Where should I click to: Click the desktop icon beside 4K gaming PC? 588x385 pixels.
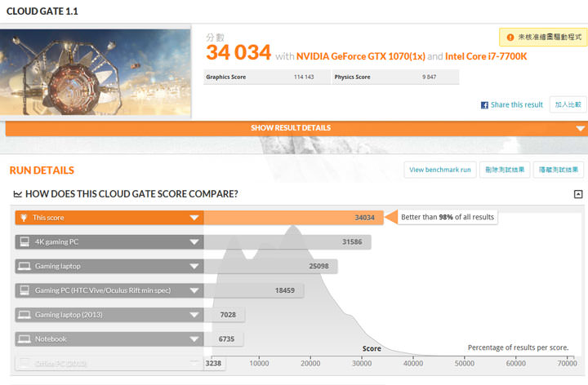coord(24,241)
